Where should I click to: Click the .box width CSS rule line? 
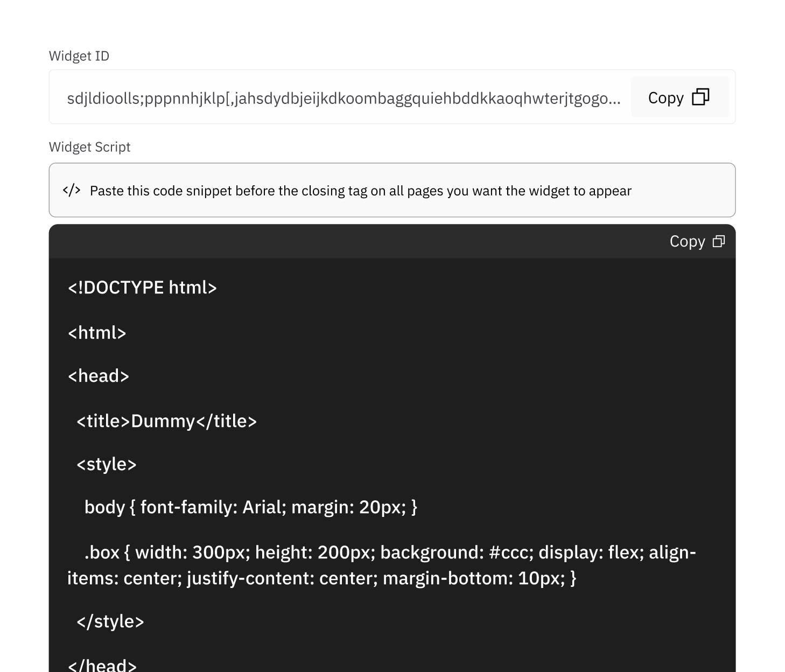(390, 552)
